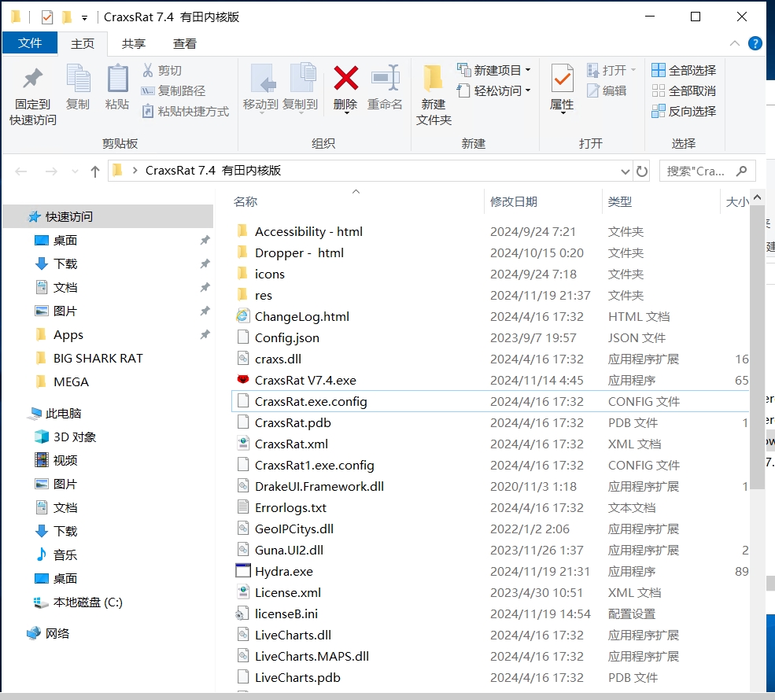This screenshot has height=700, width=775.
Task: Select the file 'LiveCharts.pdb'
Action: (x=490, y=678)
